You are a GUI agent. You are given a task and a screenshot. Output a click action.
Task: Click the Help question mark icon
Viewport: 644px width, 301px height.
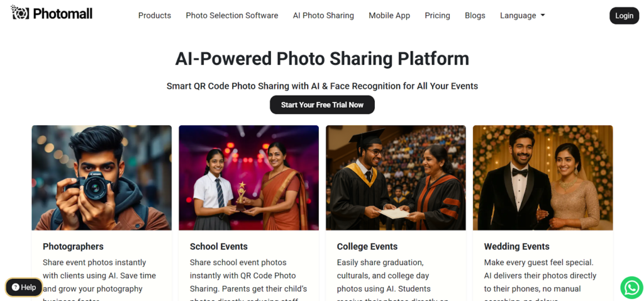[16, 287]
